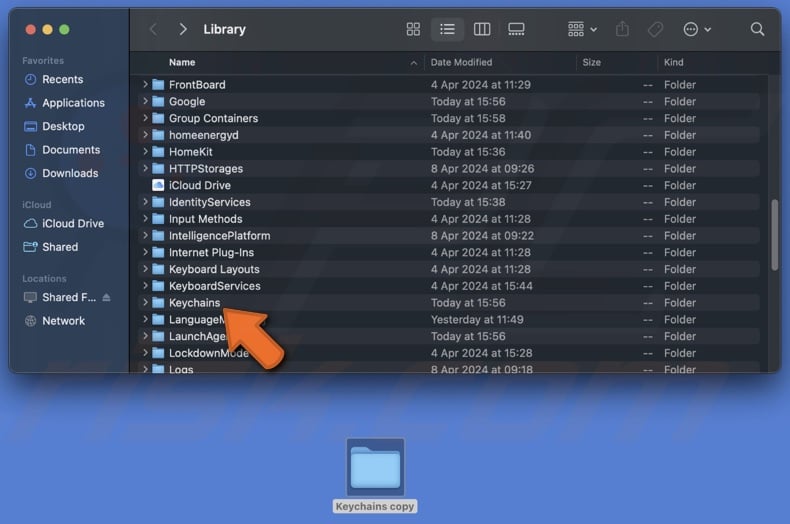Open Recents in the sidebar
The image size is (790, 524).
[62, 79]
